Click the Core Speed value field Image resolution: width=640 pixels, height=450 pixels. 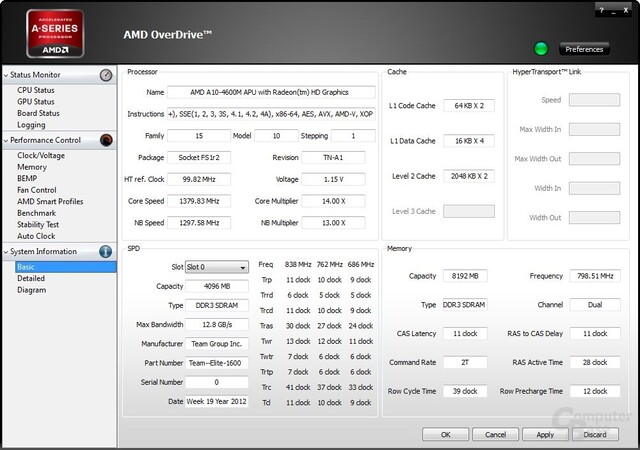tap(199, 201)
